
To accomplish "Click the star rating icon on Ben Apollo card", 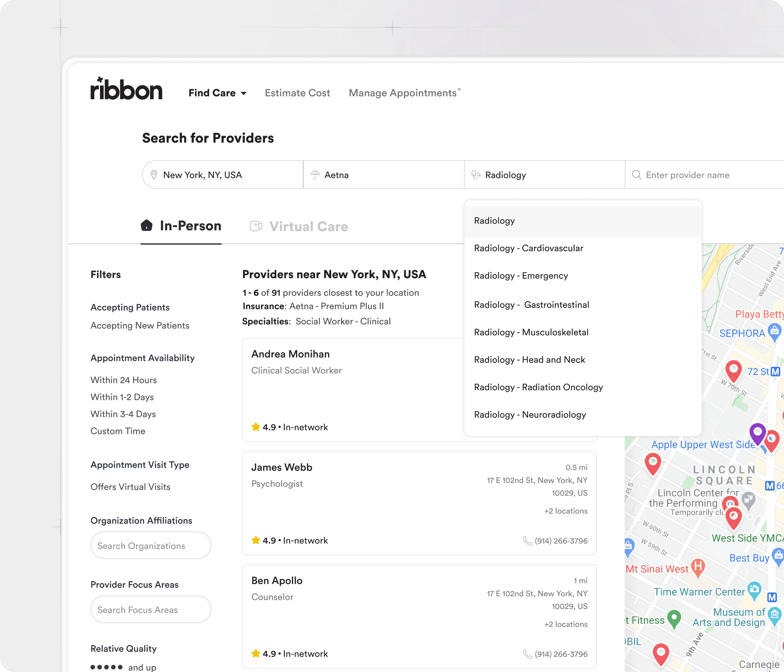I will tap(256, 653).
